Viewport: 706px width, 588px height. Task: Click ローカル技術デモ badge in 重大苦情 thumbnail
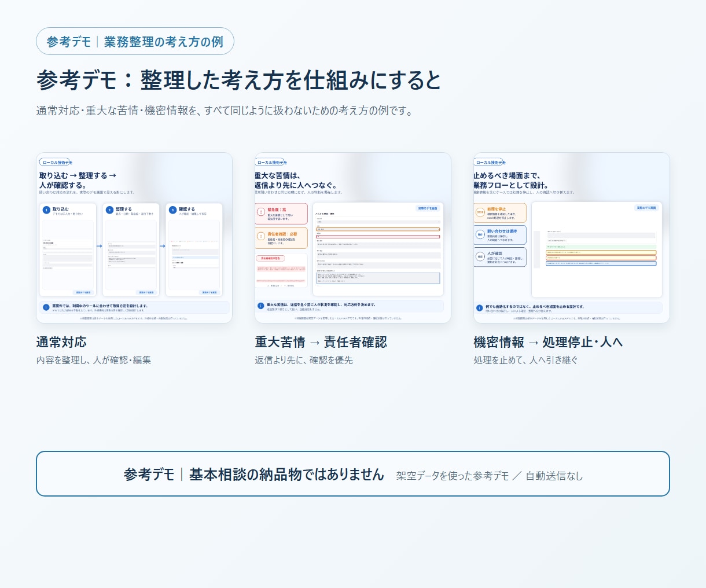271,163
